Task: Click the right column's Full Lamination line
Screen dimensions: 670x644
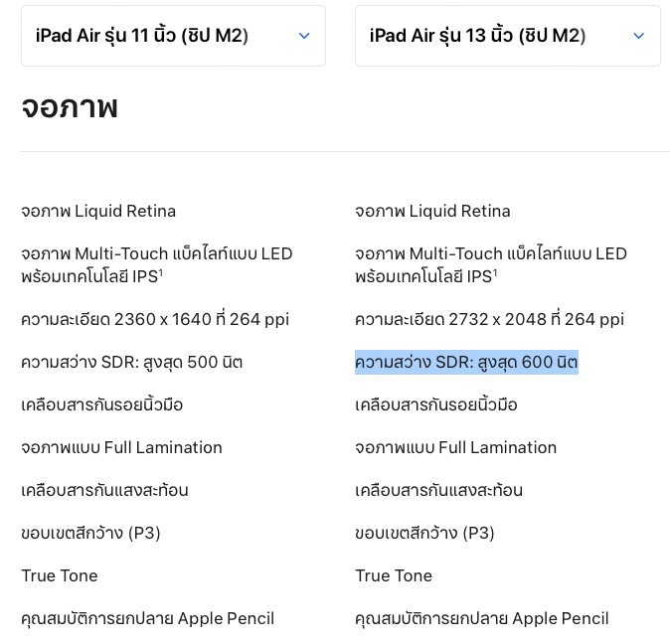Action: 455,447
